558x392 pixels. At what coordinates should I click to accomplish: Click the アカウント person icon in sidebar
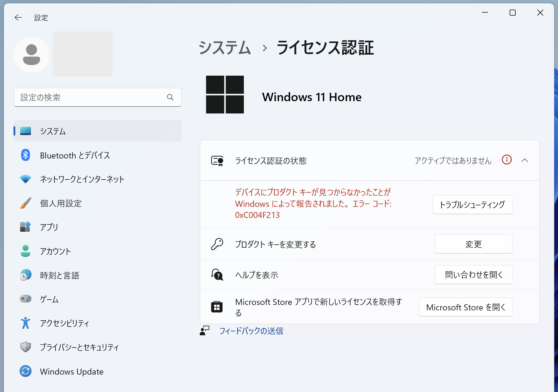tap(26, 251)
